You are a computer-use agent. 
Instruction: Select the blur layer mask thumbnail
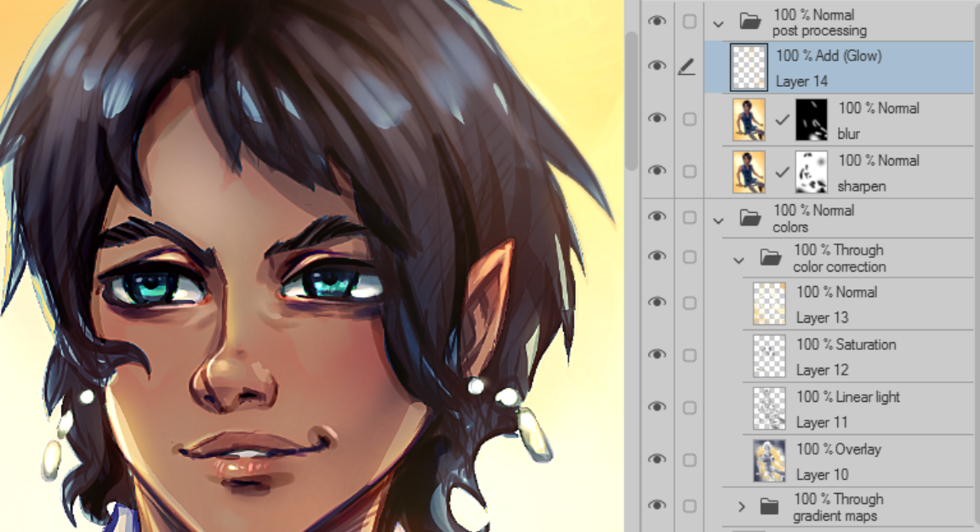[812, 119]
